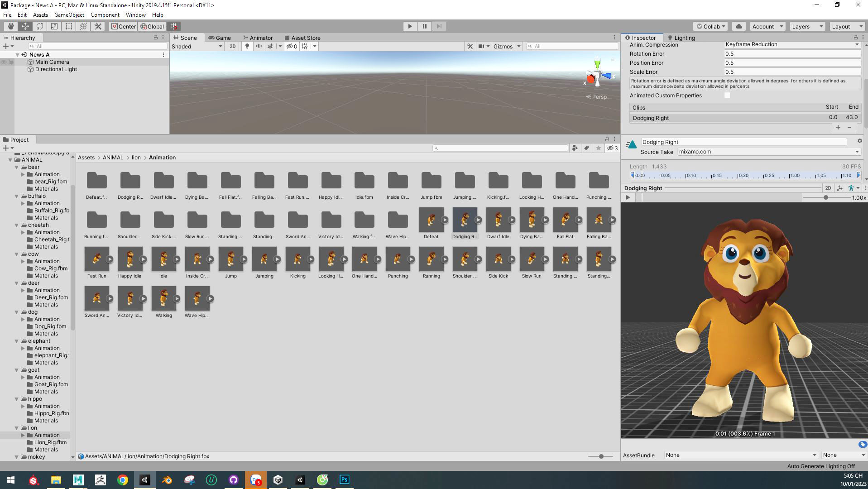Open Google Chrome from the taskbar
Screen dimensions: 868x489
(x=123, y=480)
